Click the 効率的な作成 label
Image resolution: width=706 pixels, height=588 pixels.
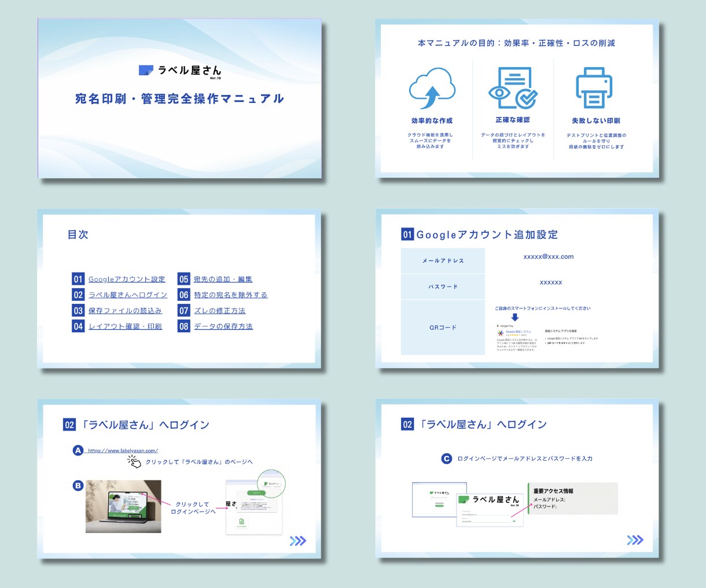click(432, 121)
